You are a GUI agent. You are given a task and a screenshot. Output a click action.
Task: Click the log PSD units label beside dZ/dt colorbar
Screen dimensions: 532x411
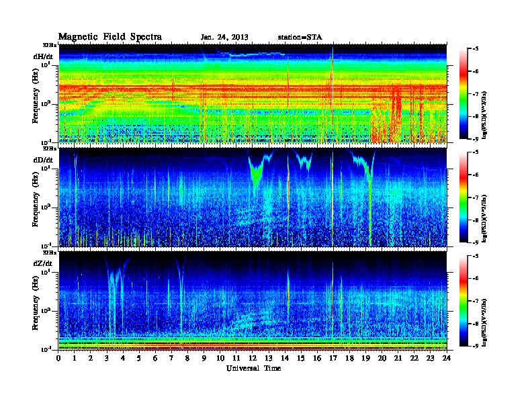484,322
